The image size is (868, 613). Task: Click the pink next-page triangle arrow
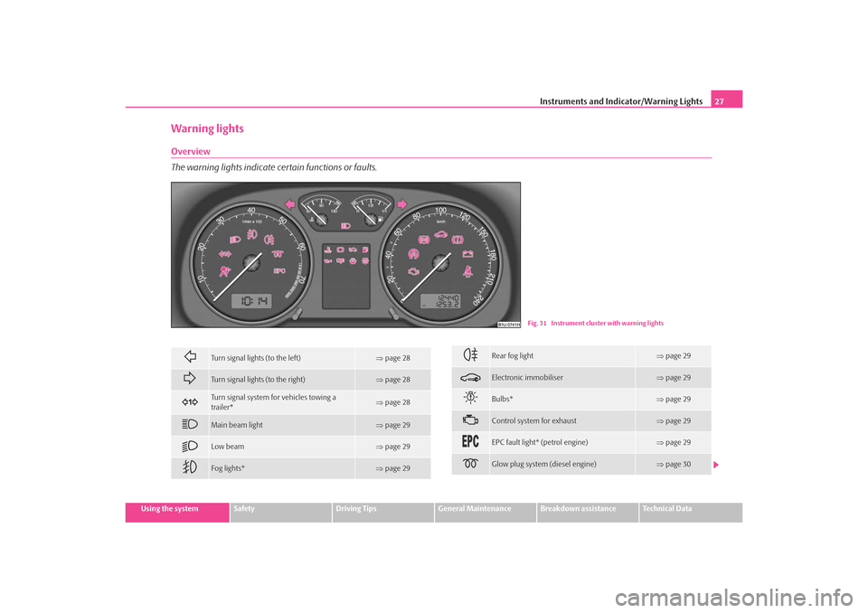716,465
